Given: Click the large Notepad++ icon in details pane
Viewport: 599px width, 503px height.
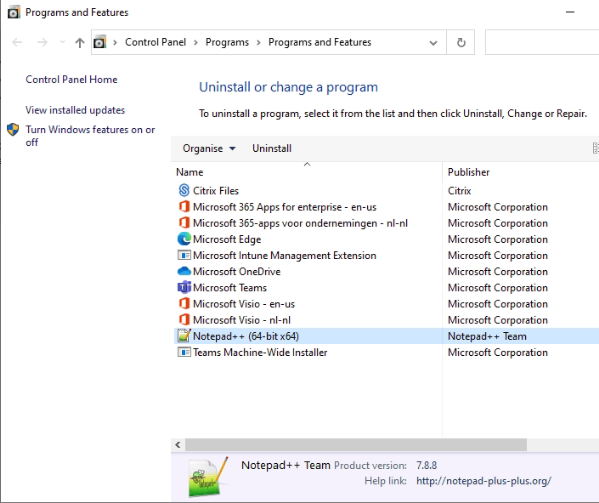Looking at the screenshot, I should pyautogui.click(x=209, y=477).
